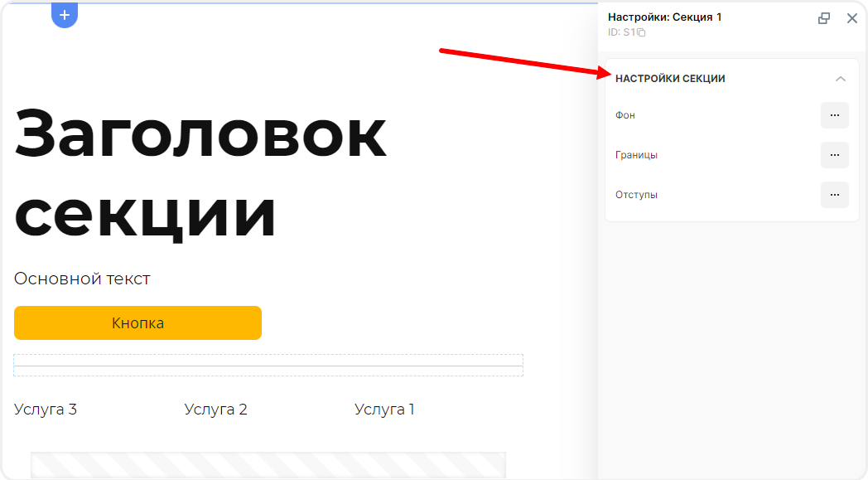The height and width of the screenshot is (480, 868).
Task: Click the yellow Кнопка button
Action: (x=137, y=323)
